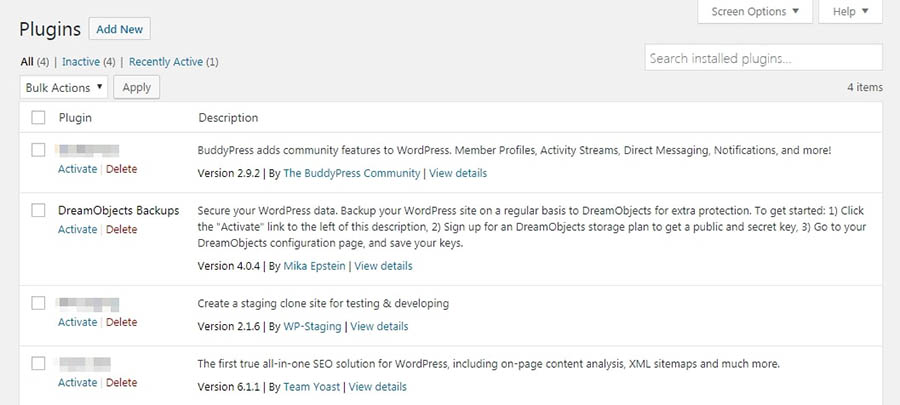Tick the select-all checkbox in the header
Screen dimensions: 900x405
pyautogui.click(x=38, y=118)
